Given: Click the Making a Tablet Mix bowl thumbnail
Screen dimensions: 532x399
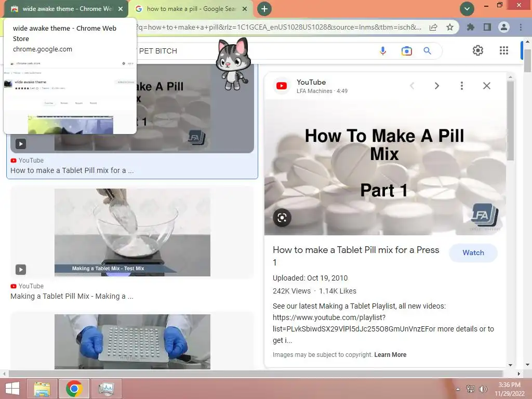Looking at the screenshot, I should coord(132,232).
